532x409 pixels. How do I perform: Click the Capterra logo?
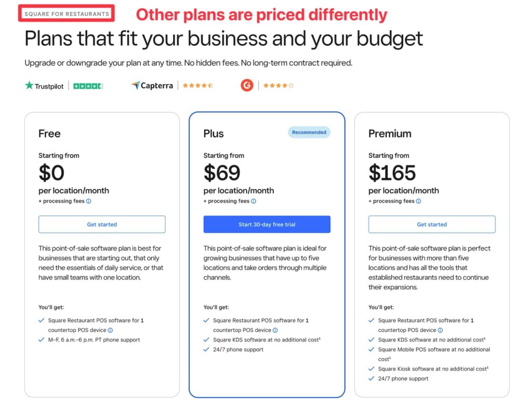[152, 85]
